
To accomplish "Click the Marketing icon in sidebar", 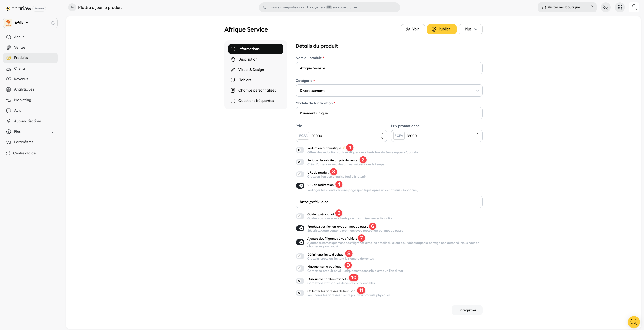I will tap(9, 100).
